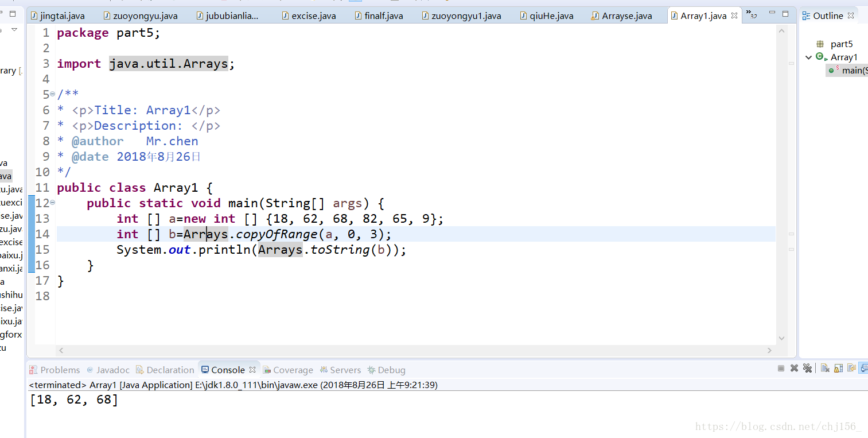This screenshot has height=438, width=868.
Task: Clear the Console output
Action: (825, 368)
